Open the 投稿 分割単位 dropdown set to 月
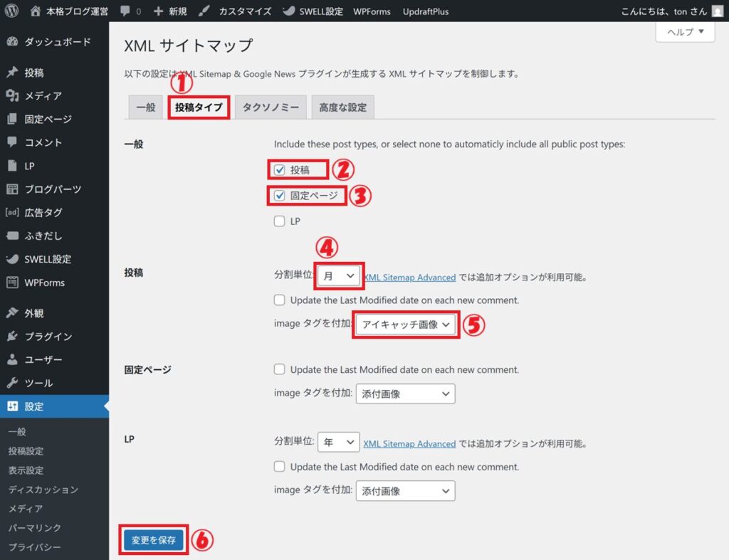The image size is (729, 560). pos(339,276)
